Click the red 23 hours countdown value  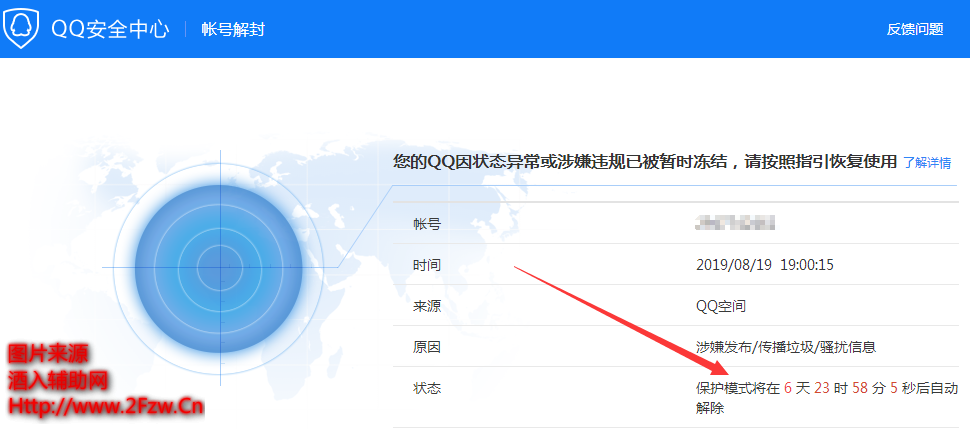pyautogui.click(x=822, y=388)
